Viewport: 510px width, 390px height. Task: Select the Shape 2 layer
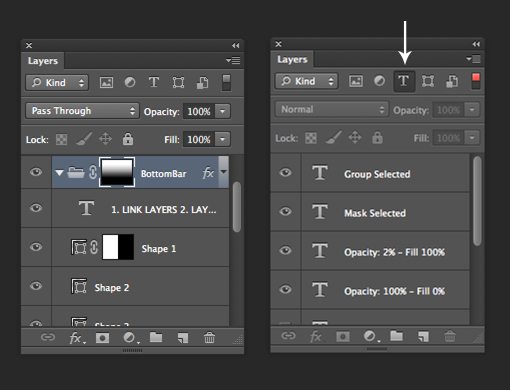[140, 286]
